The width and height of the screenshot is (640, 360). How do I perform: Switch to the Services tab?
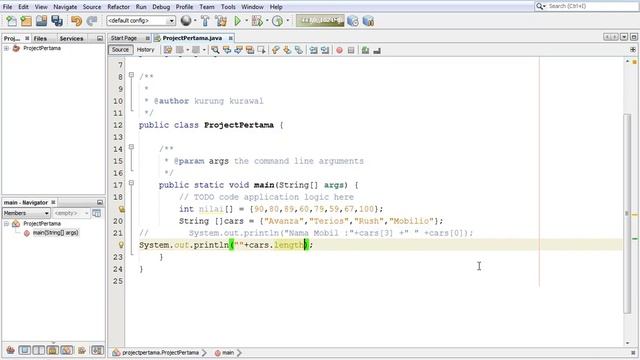click(71, 38)
